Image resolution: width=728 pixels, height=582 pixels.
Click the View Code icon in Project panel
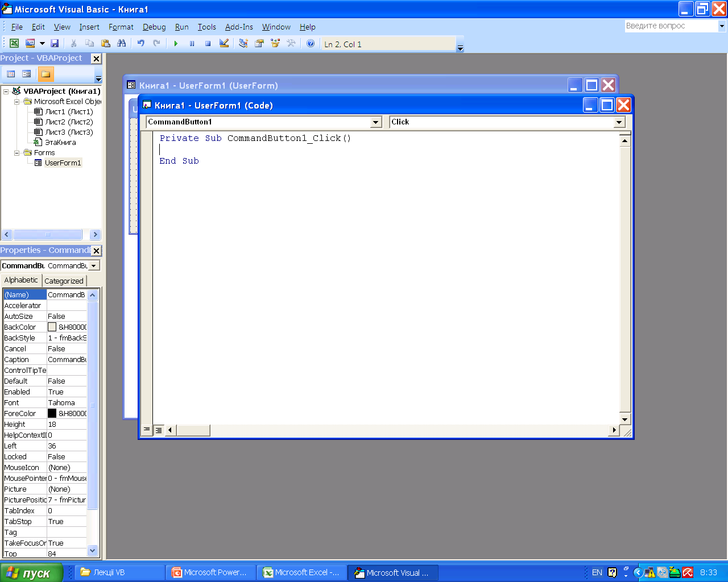(x=11, y=74)
